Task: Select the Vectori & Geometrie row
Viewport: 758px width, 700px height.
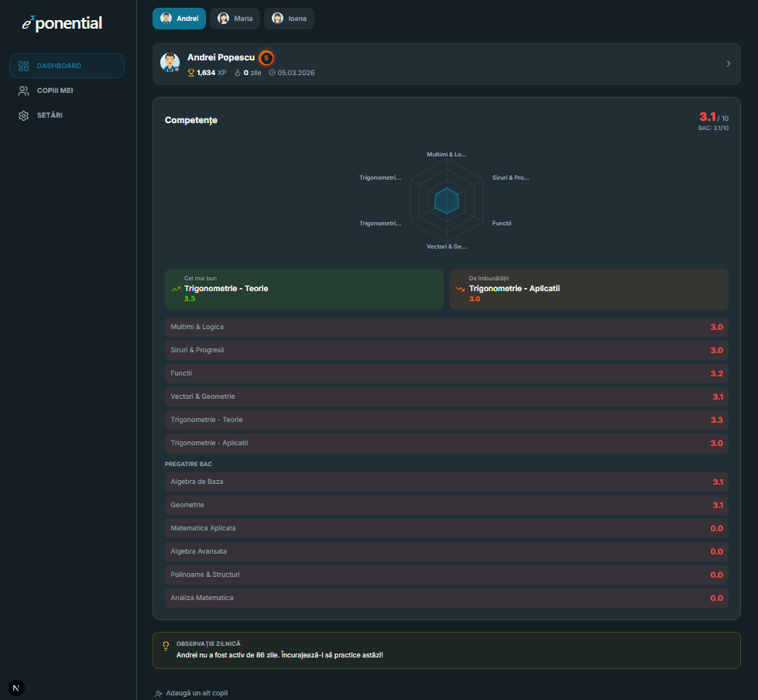Action: pyautogui.click(x=447, y=397)
